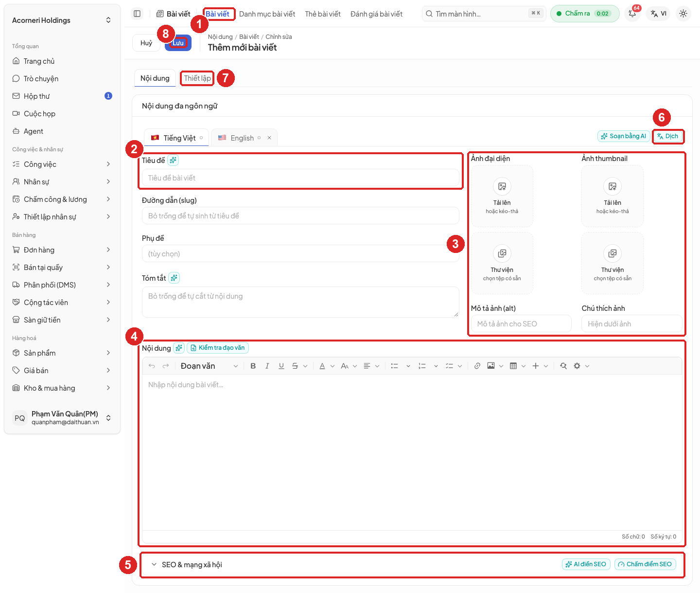Click the Dịch translate button

(x=668, y=136)
